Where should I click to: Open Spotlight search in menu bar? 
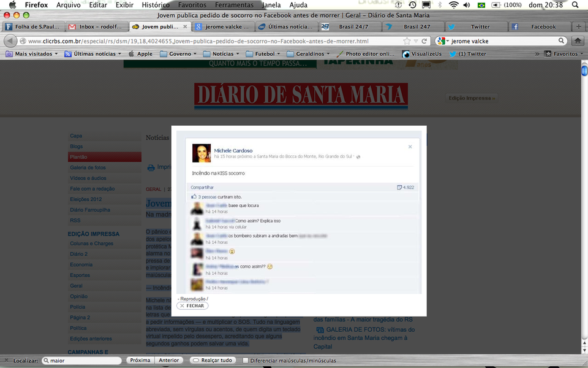pos(575,5)
